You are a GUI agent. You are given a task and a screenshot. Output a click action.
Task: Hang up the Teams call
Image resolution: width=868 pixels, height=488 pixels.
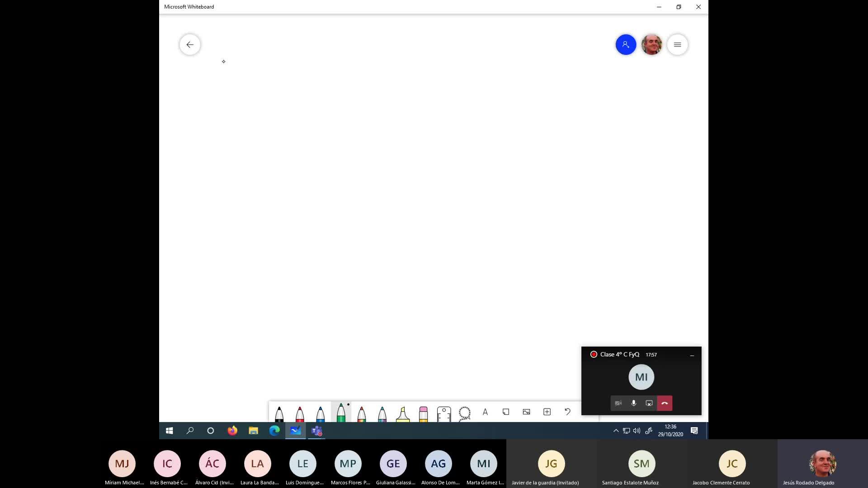(665, 403)
